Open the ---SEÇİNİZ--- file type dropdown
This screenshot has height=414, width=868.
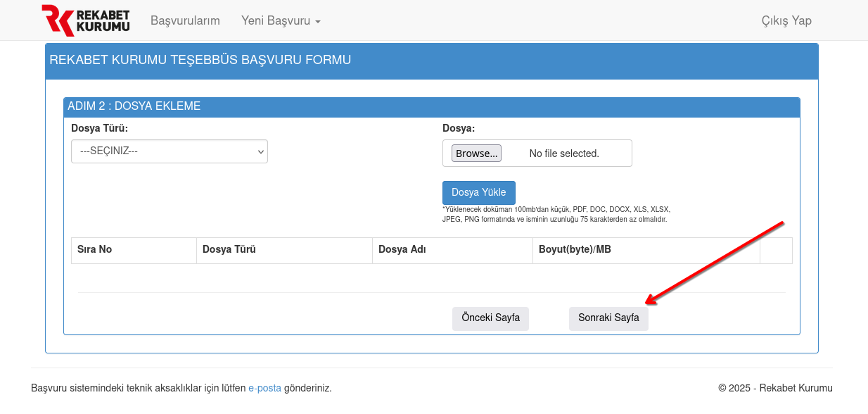[170, 151]
